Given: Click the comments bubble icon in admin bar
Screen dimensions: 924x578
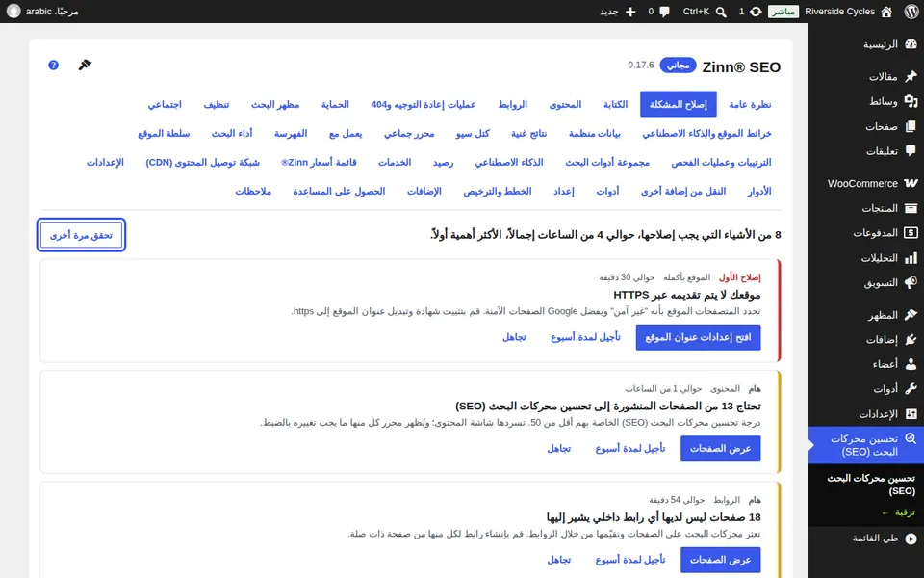Looking at the screenshot, I should (665, 12).
